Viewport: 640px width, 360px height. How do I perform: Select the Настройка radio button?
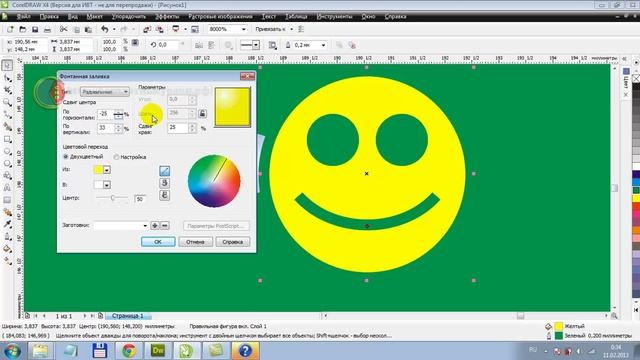(116, 157)
